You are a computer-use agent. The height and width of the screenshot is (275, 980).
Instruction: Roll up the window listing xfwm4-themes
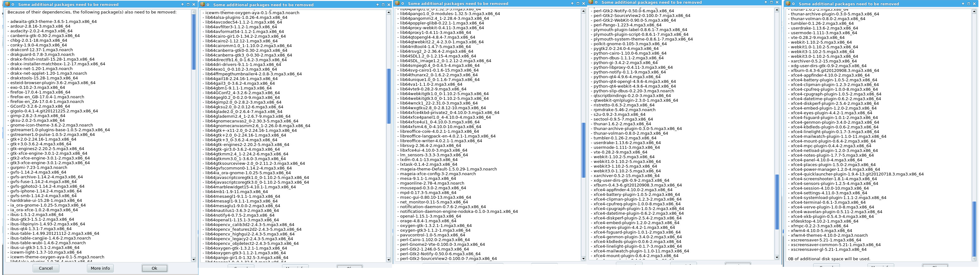pos(963,4)
